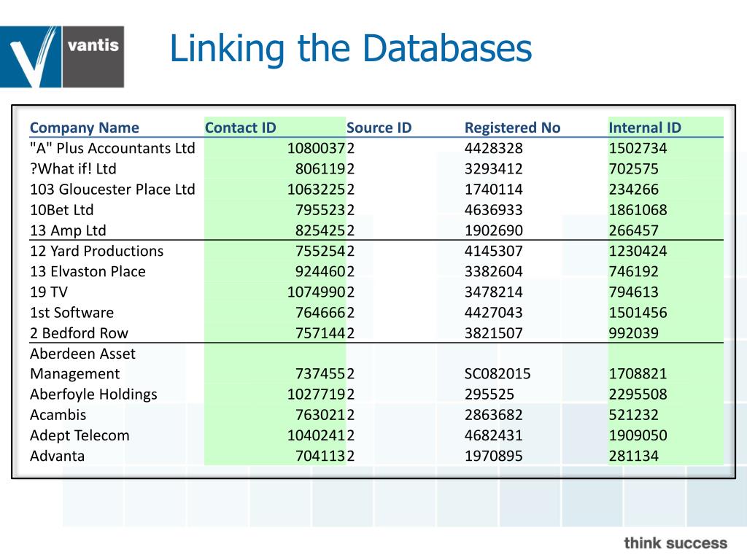
Task: Click Contact ID value 1074990
Action: pyautogui.click(x=316, y=292)
